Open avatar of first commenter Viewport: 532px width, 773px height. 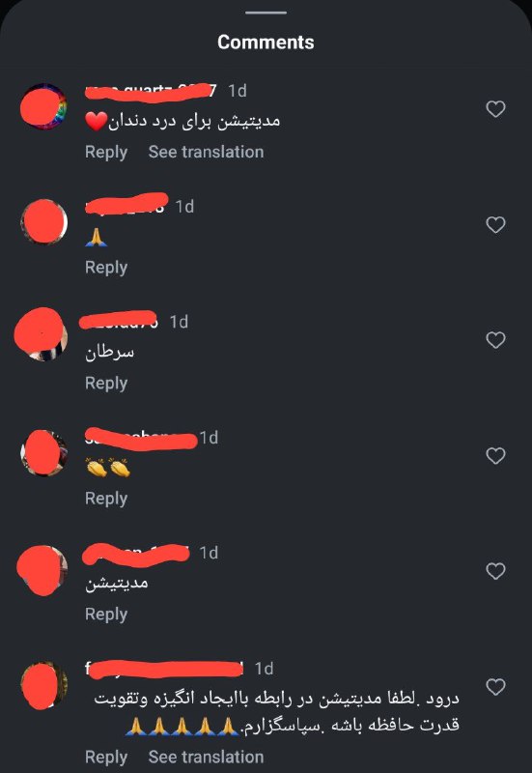tap(43, 106)
